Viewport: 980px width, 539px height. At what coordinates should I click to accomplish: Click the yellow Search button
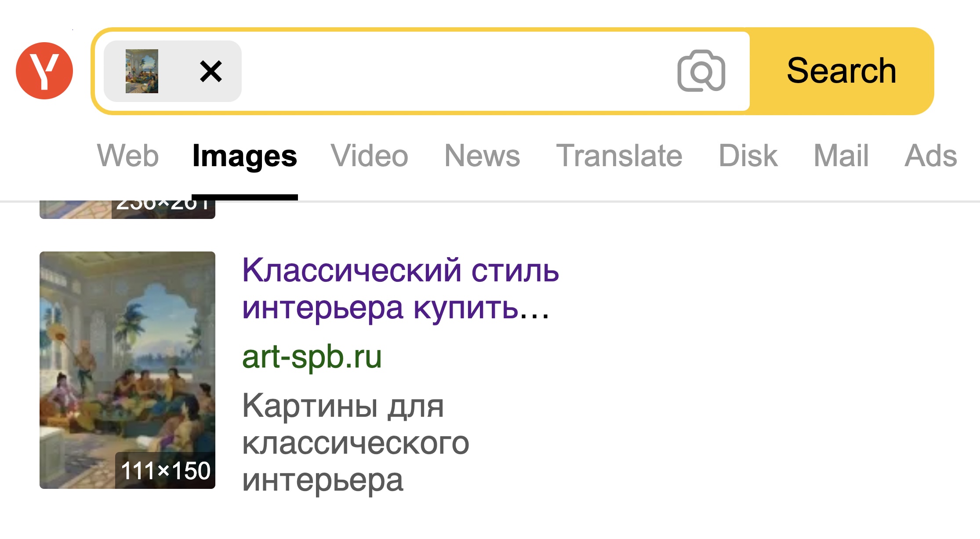(x=842, y=71)
